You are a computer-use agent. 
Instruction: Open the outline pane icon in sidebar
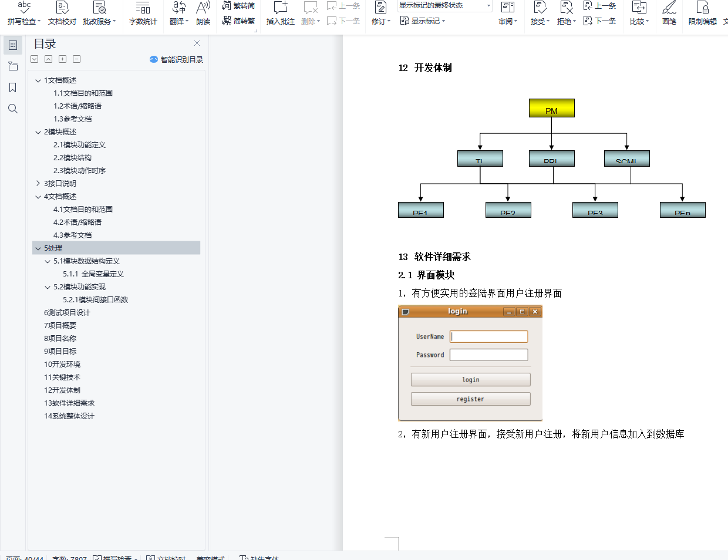click(x=13, y=45)
